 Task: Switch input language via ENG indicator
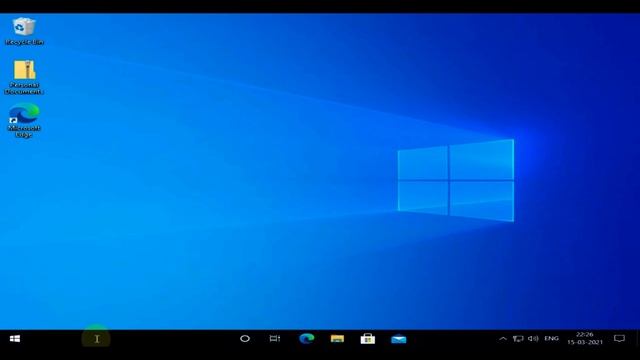click(551, 339)
